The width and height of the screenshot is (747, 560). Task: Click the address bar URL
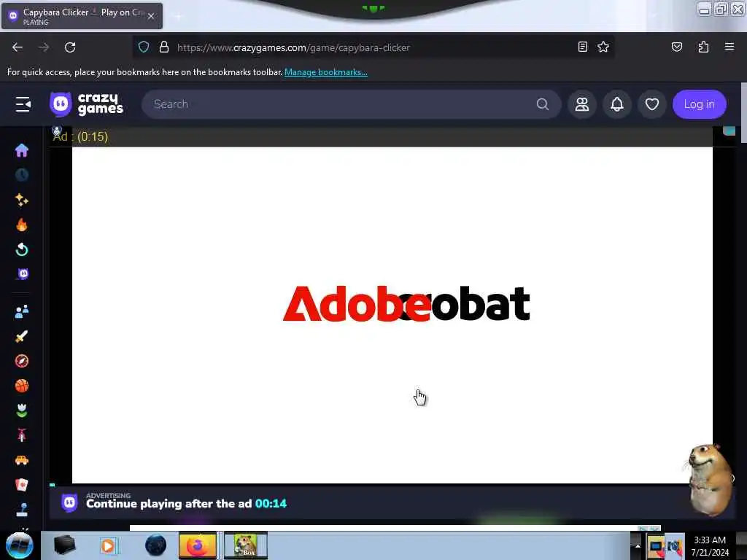[293, 47]
